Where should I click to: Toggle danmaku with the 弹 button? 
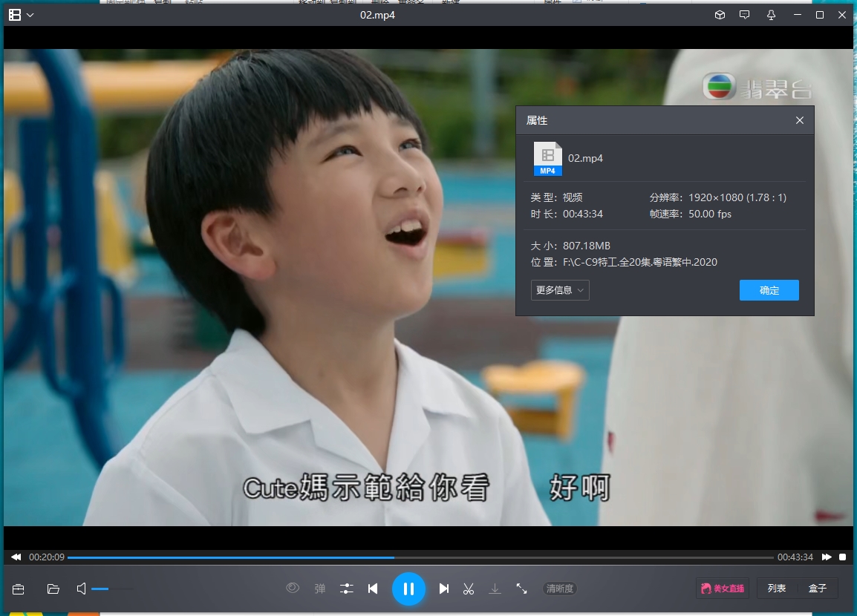click(320, 589)
